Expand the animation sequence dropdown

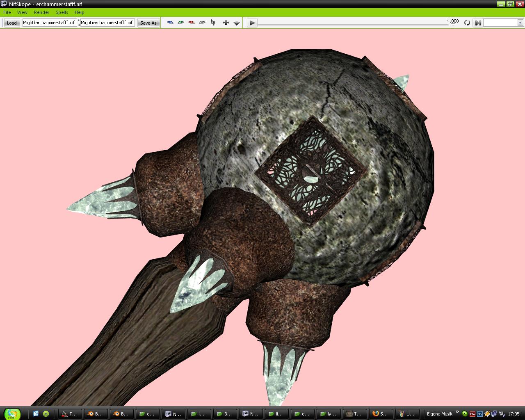pos(520,23)
